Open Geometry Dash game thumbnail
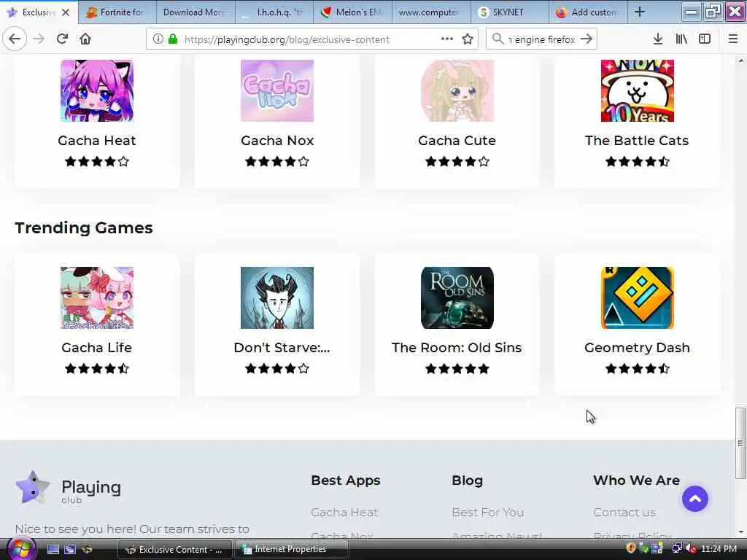Viewport: 747px width, 560px height. pyautogui.click(x=637, y=297)
